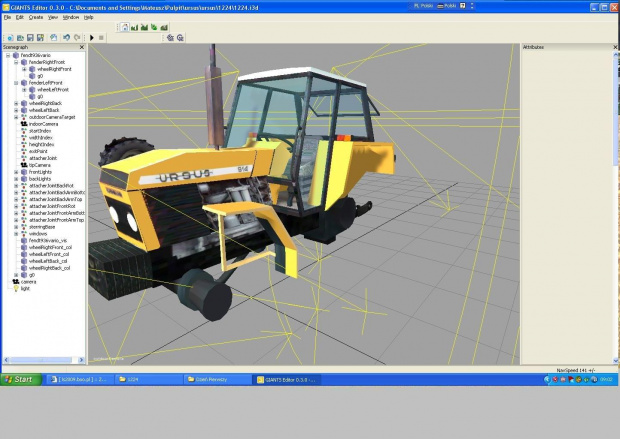
Task: Close the Scenegraph panel
Action: (82, 47)
